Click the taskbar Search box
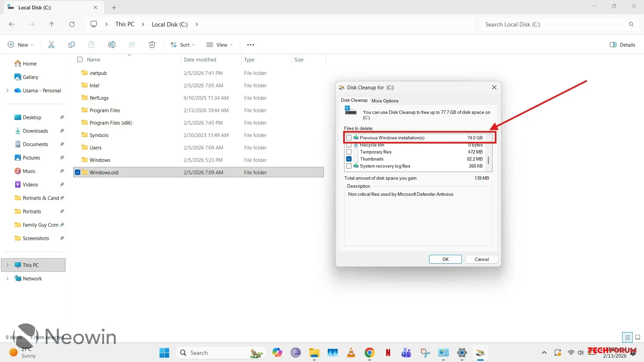This screenshot has width=644, height=362. coord(221,353)
